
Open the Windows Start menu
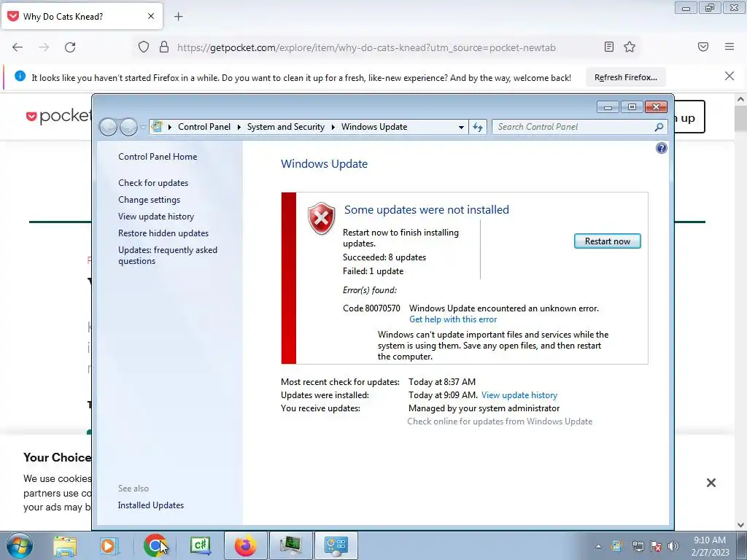coord(20,545)
